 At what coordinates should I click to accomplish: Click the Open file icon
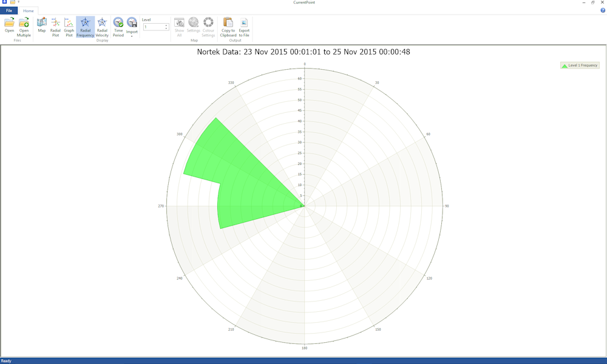pos(9,25)
